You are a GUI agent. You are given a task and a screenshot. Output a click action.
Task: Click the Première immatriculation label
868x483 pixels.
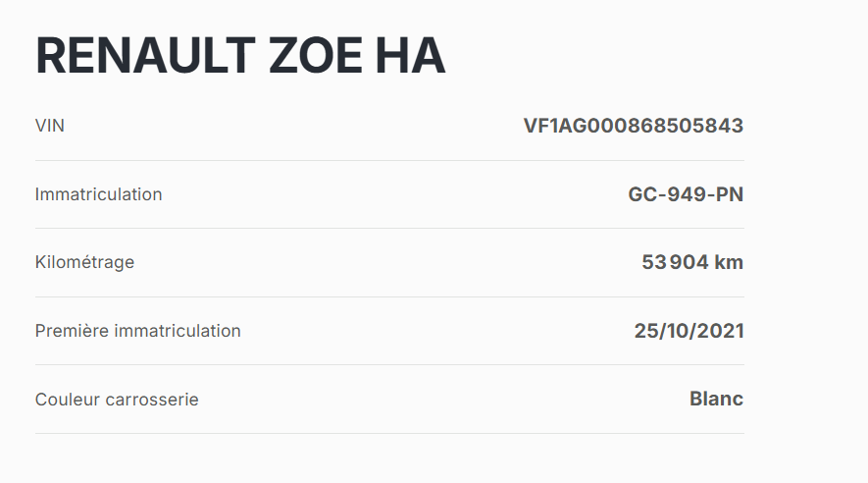click(x=137, y=331)
